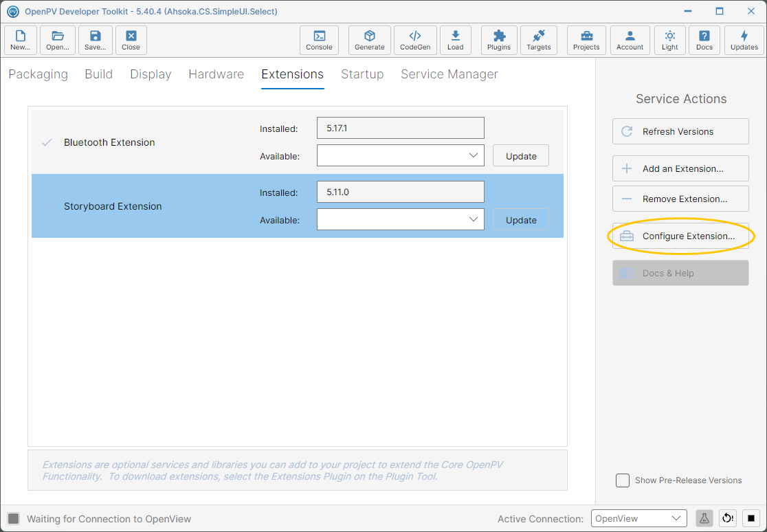This screenshot has height=532, width=767.
Task: Open the Console tool
Action: [x=319, y=40]
